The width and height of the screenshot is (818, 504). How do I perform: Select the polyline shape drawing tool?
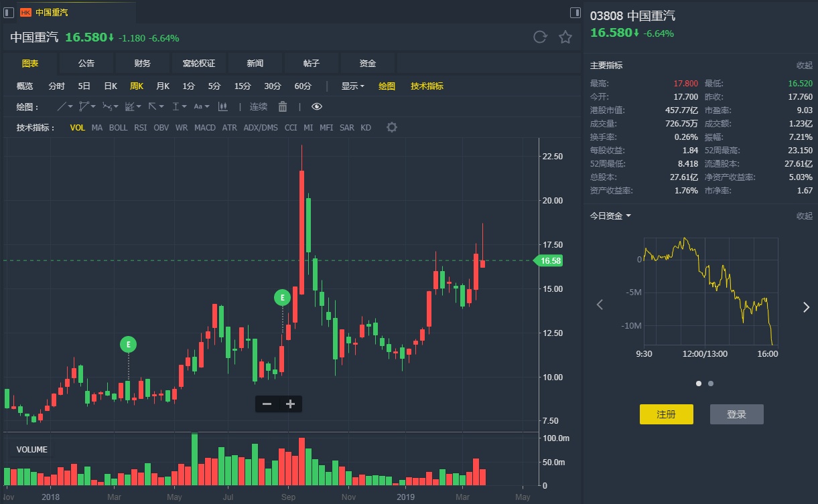(x=84, y=106)
